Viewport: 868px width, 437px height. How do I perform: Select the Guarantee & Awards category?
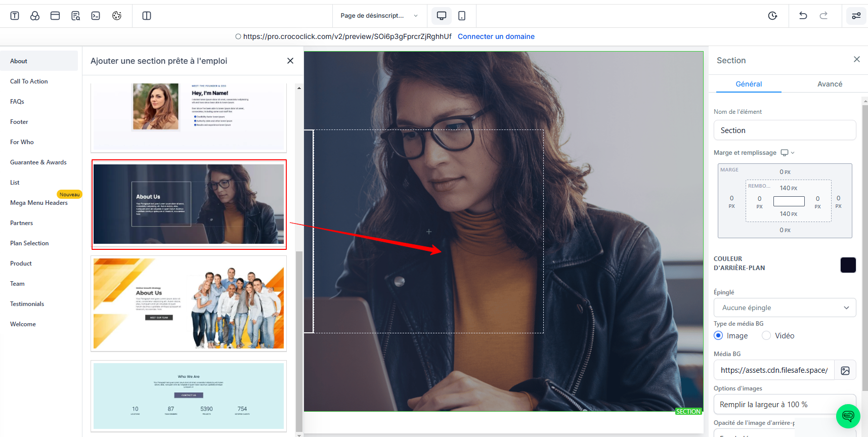coord(39,162)
